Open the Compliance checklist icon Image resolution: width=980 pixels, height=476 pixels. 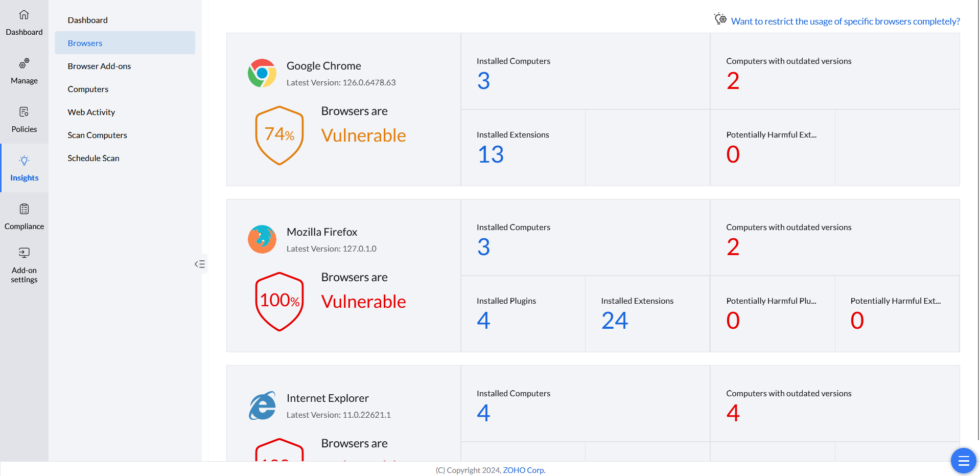[24, 209]
